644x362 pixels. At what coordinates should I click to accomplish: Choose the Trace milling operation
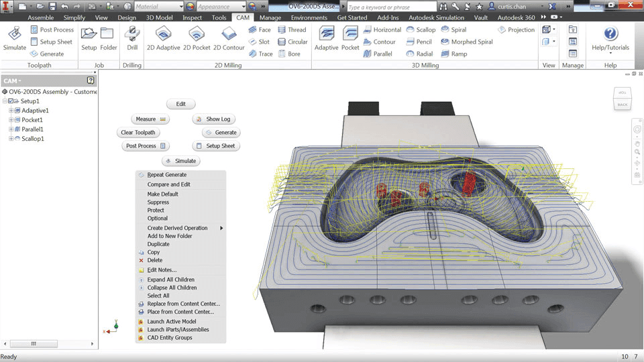point(260,54)
